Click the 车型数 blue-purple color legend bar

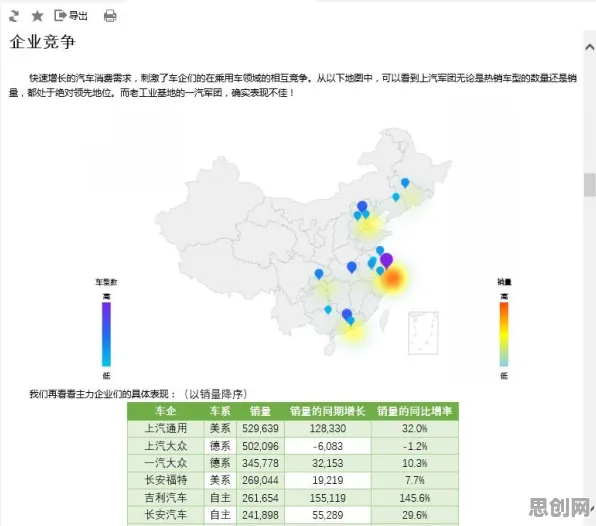106,334
